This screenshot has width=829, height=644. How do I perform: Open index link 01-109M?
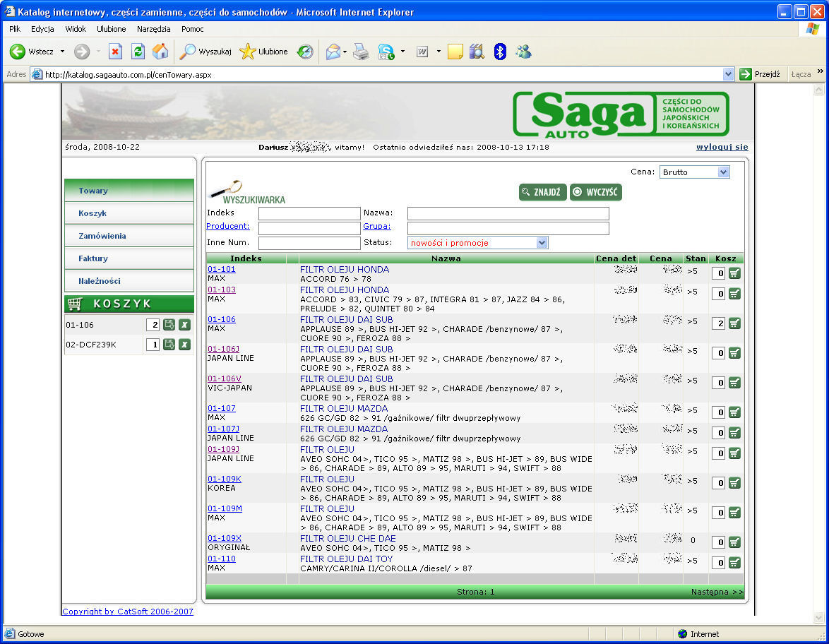(x=225, y=508)
